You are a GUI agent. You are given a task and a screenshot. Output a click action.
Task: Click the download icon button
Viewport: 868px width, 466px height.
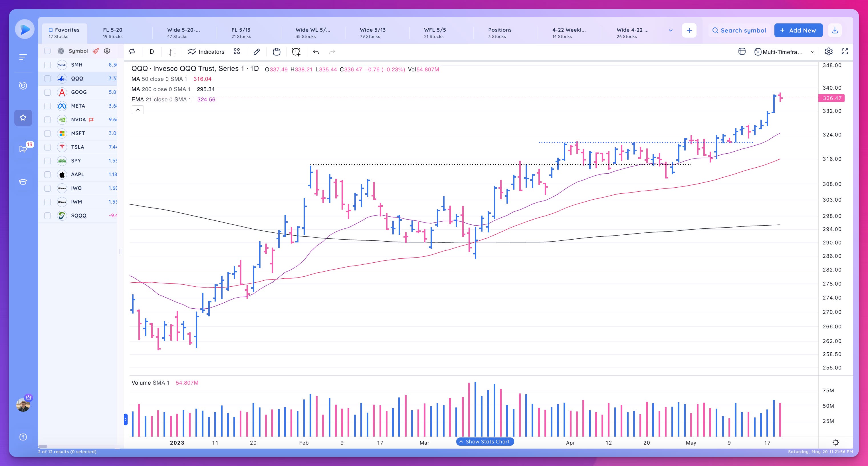[x=835, y=30]
